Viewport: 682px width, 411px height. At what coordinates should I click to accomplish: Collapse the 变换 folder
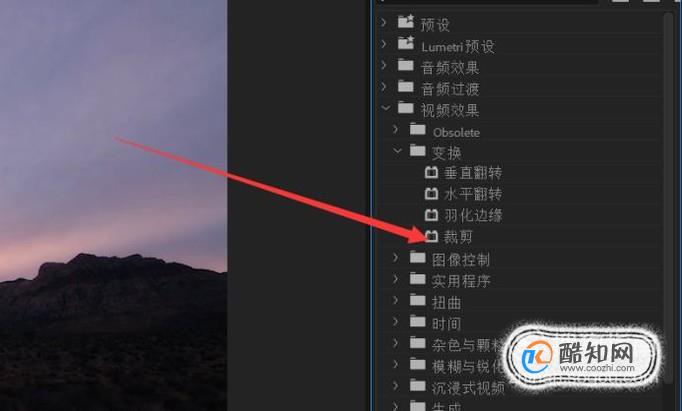(397, 150)
